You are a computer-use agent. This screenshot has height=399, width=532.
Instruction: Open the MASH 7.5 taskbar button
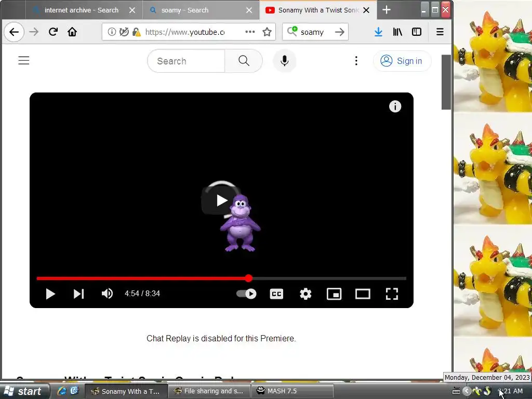pyautogui.click(x=292, y=391)
